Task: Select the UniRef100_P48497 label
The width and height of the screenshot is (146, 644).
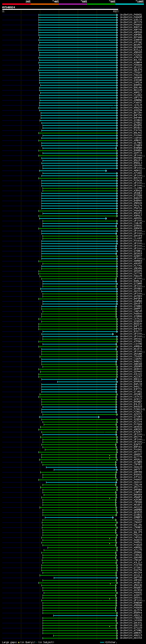Action: pyautogui.click(x=131, y=480)
